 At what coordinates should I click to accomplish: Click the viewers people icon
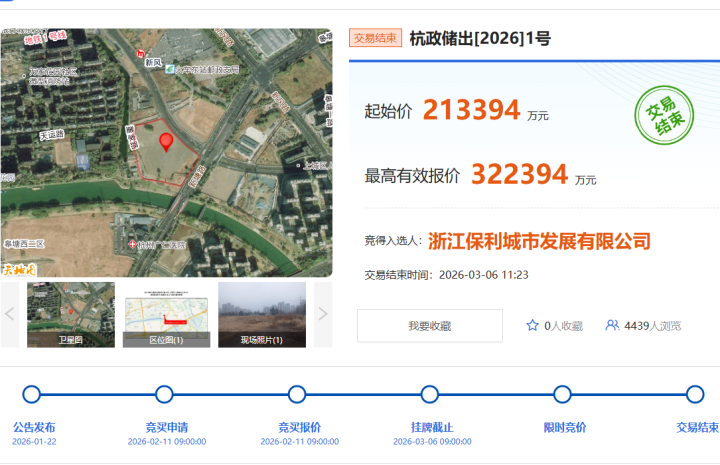(x=612, y=325)
